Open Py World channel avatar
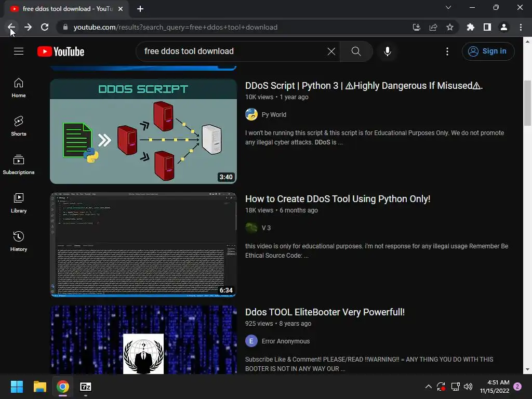The image size is (532, 399). pyautogui.click(x=251, y=114)
